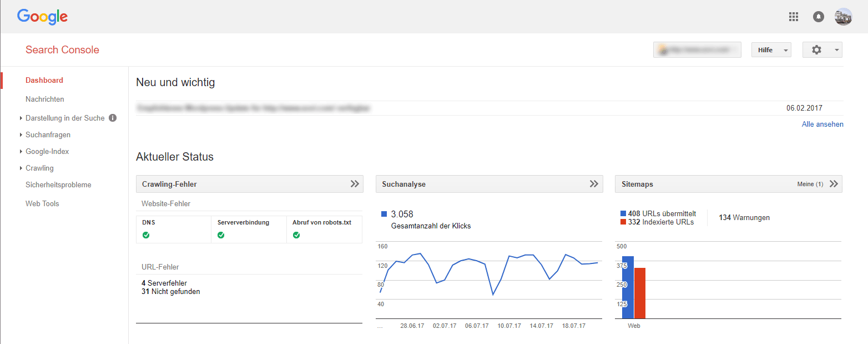The image size is (868, 344).
Task: Click the Meine (1) sitemaps link
Action: [x=810, y=184]
